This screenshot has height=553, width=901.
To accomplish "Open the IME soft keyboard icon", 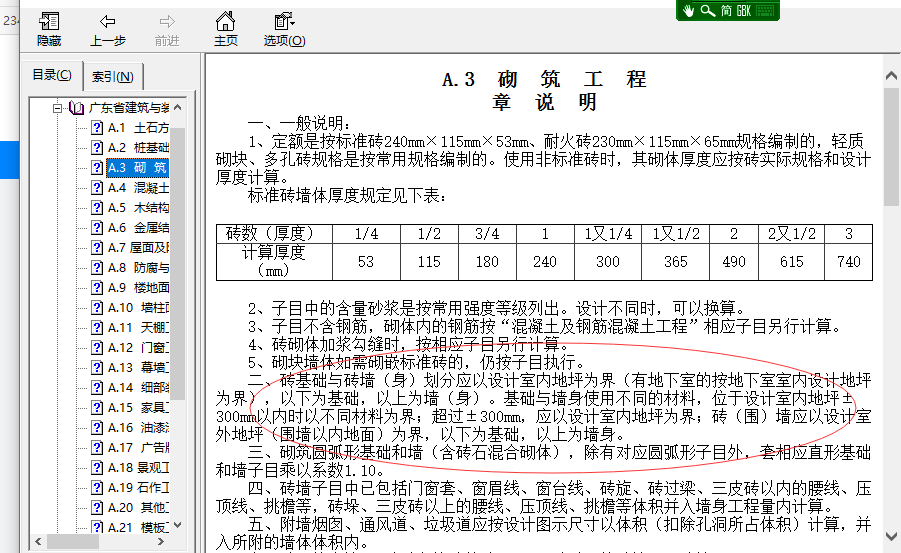I will click(765, 10).
